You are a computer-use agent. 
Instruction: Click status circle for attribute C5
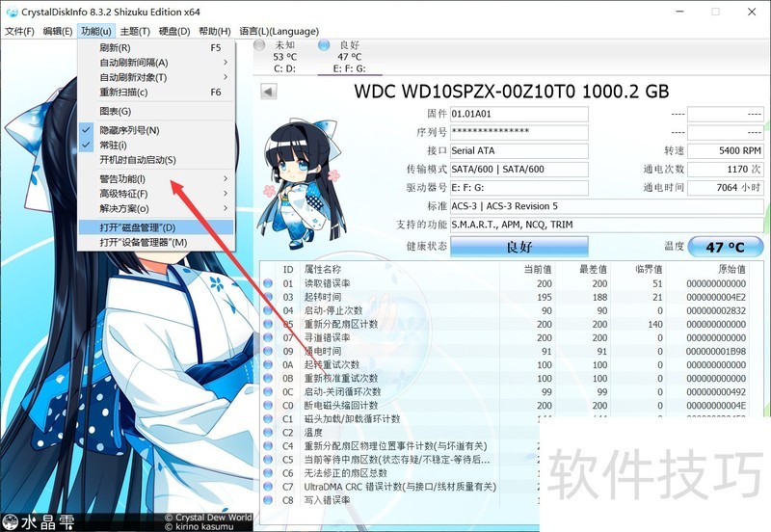click(268, 459)
